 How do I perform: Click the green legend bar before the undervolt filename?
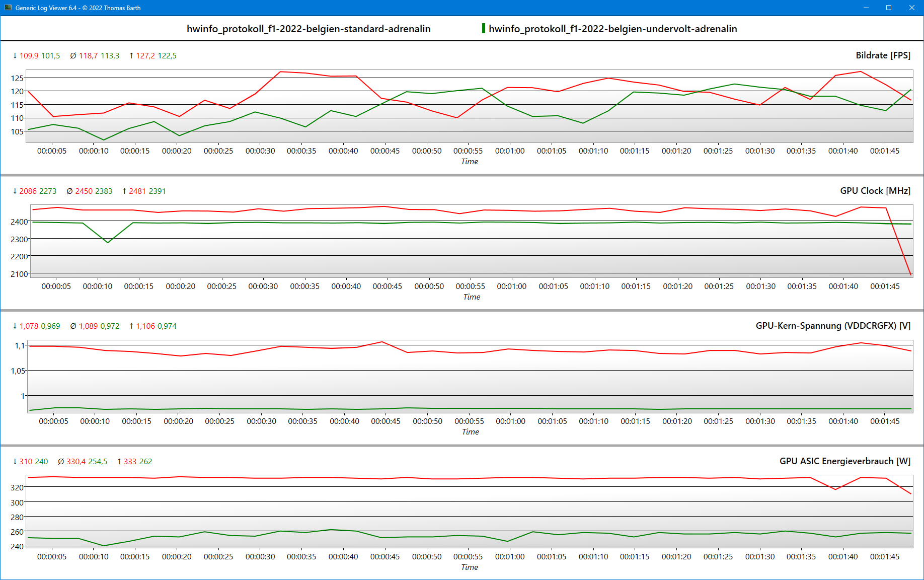tap(484, 29)
